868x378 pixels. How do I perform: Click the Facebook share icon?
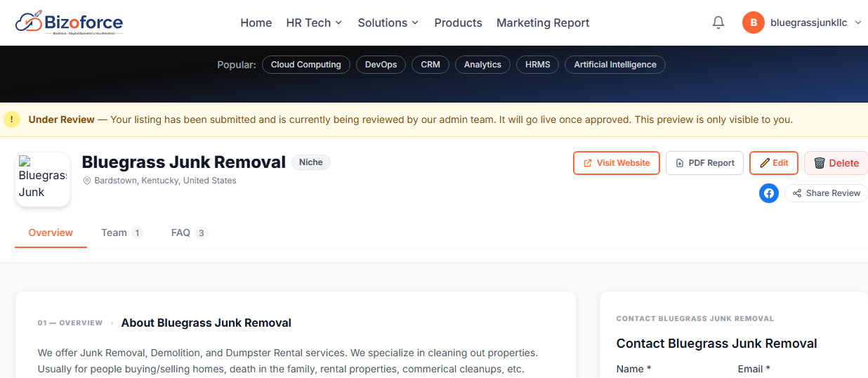(x=769, y=193)
